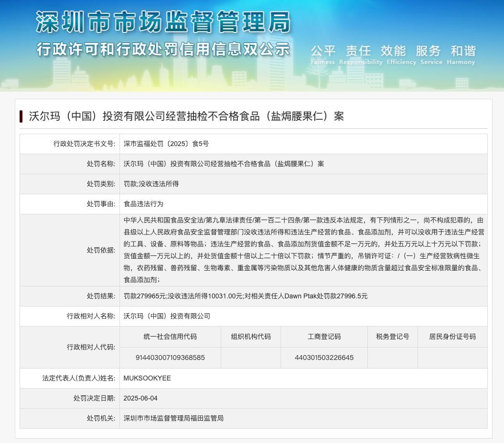Select the 统一社会信用代码 column header
The height and width of the screenshot is (443, 504).
click(171, 337)
